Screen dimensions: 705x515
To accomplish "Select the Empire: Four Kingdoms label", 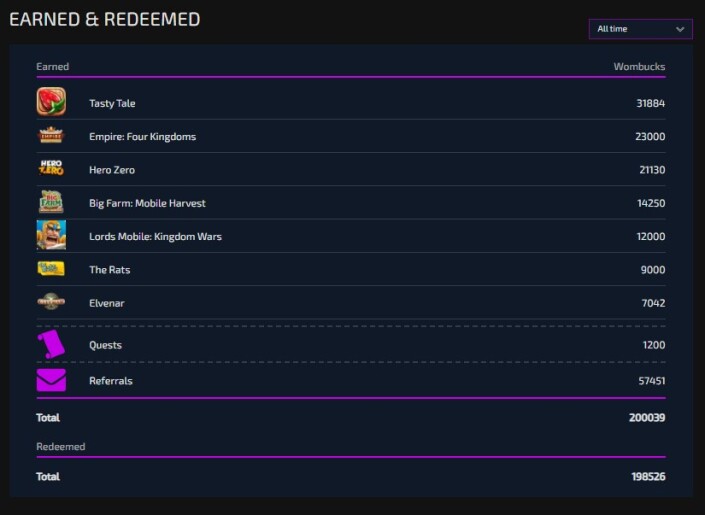I will 143,137.
